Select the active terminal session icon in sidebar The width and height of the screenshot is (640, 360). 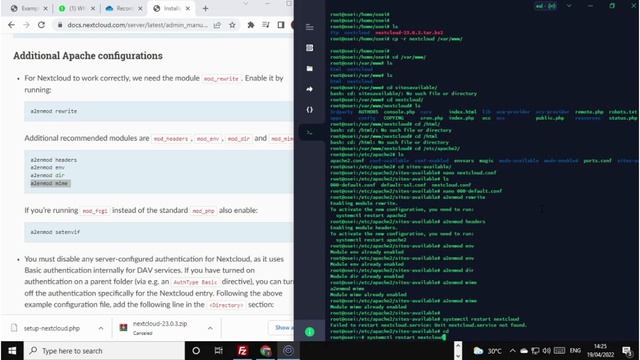[309, 133]
